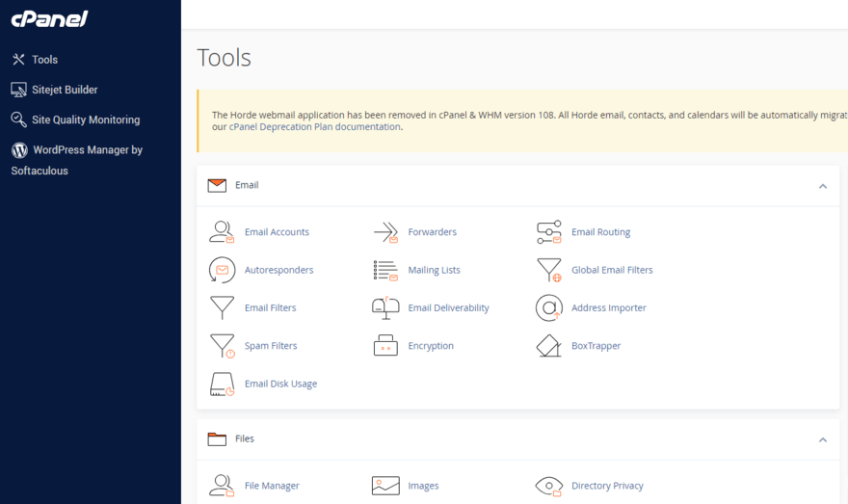Click the Files section folder icon

217,438
